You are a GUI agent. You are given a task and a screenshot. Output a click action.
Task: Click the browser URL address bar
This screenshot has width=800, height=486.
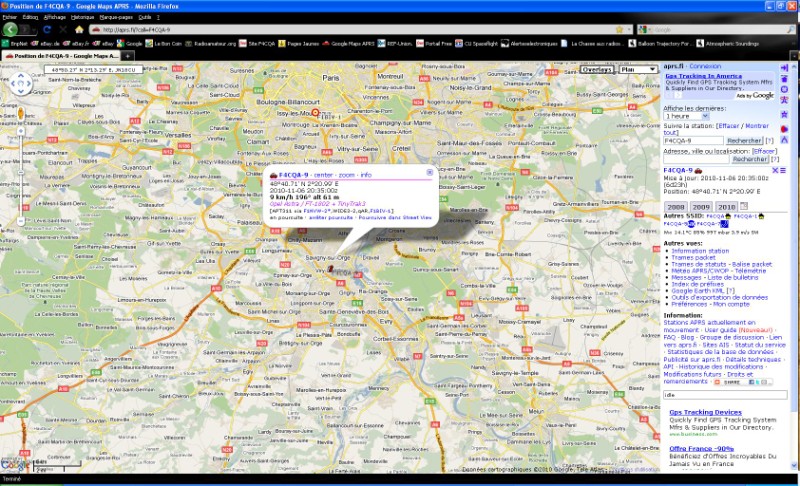[362, 30]
